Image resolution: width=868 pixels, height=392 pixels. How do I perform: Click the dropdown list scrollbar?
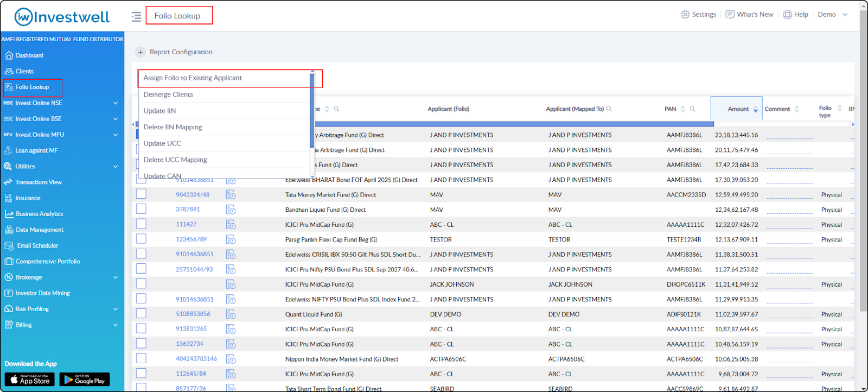[x=312, y=111]
